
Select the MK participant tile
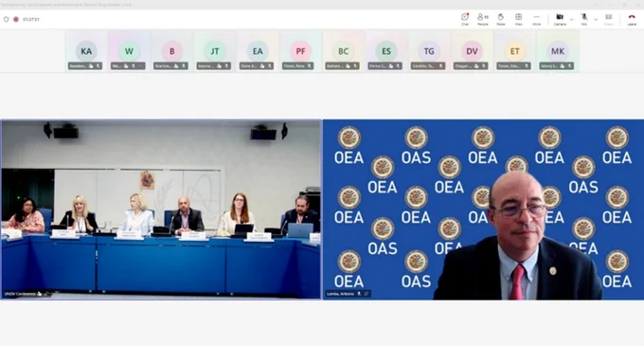[x=557, y=51]
